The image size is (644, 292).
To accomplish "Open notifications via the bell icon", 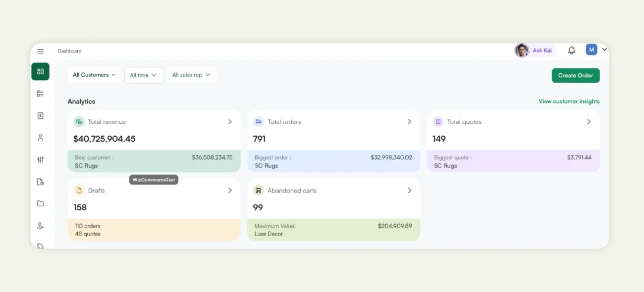I will (571, 50).
